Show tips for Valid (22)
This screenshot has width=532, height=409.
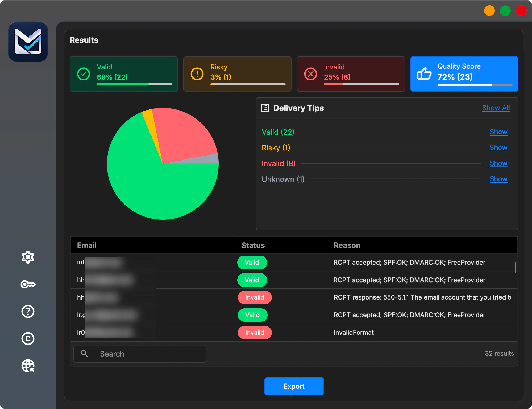coord(498,132)
